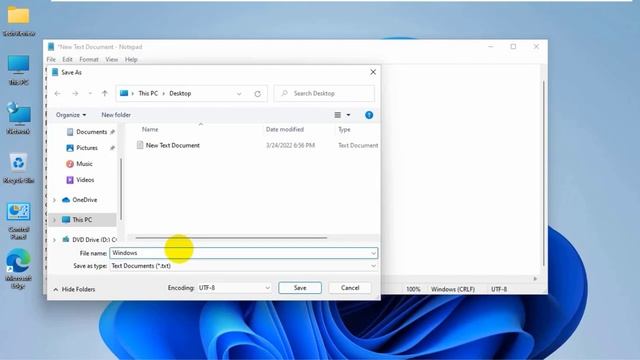Select This PC in navigation pane
The height and width of the screenshot is (360, 640).
pos(82,220)
